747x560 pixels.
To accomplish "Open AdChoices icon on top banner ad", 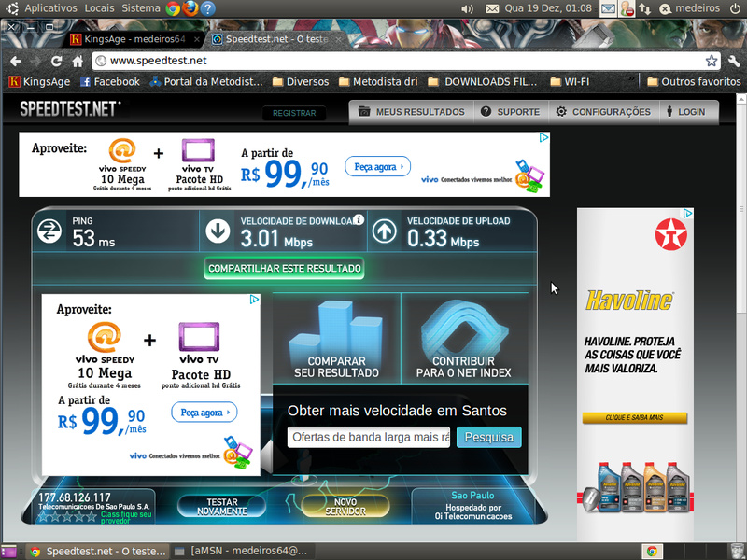I will pos(543,137).
